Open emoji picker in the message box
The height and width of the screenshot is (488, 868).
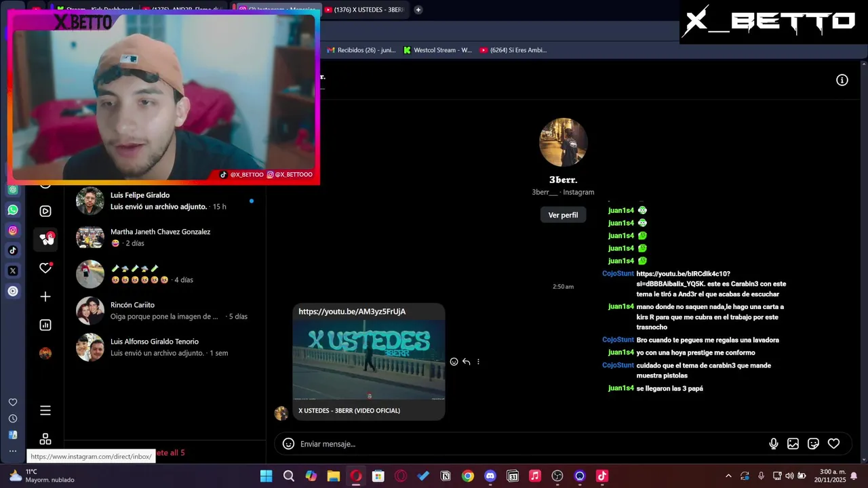coord(288,444)
